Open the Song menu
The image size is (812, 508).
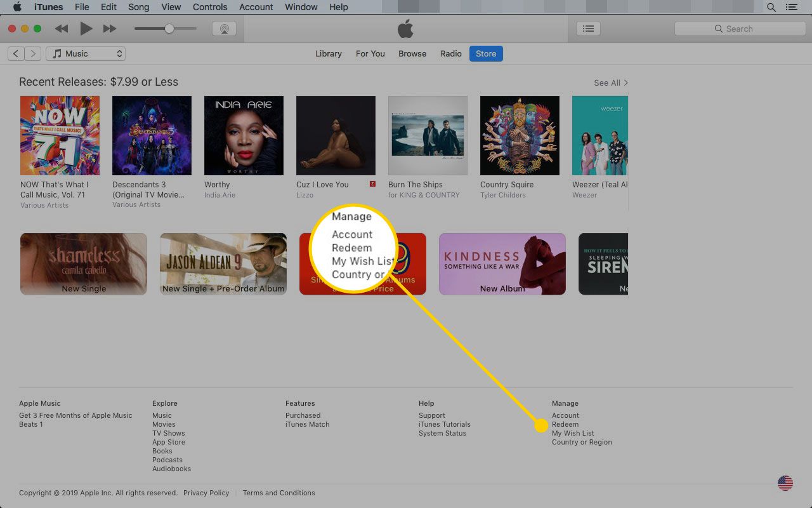click(139, 7)
